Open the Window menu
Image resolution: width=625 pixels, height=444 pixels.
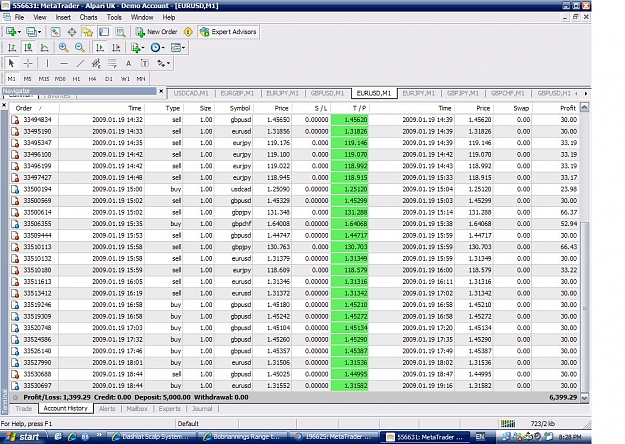tap(142, 17)
